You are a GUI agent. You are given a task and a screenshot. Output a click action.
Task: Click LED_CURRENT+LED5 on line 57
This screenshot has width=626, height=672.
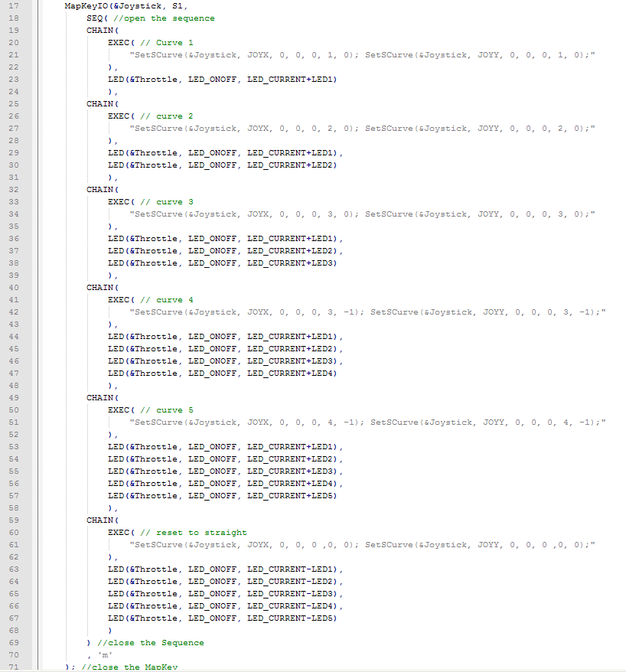pos(292,495)
